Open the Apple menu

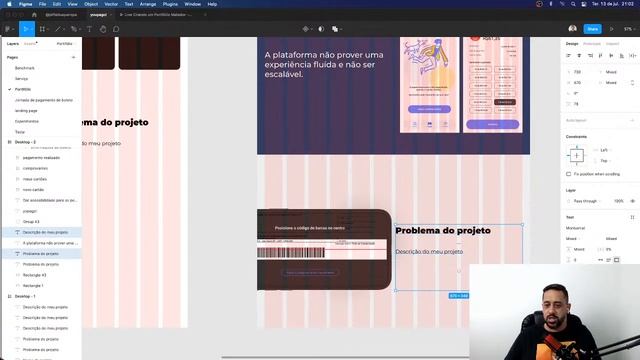pyautogui.click(x=9, y=4)
